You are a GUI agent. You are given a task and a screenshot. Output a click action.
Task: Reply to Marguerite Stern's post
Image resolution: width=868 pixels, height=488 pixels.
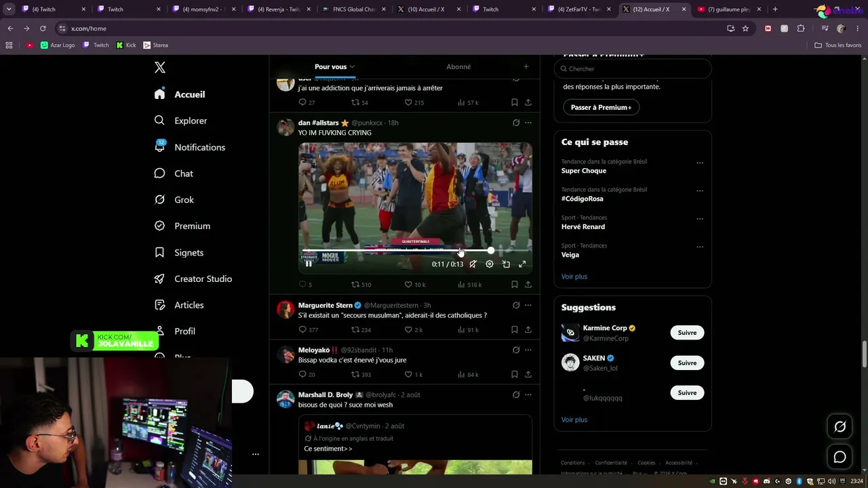tap(308, 330)
